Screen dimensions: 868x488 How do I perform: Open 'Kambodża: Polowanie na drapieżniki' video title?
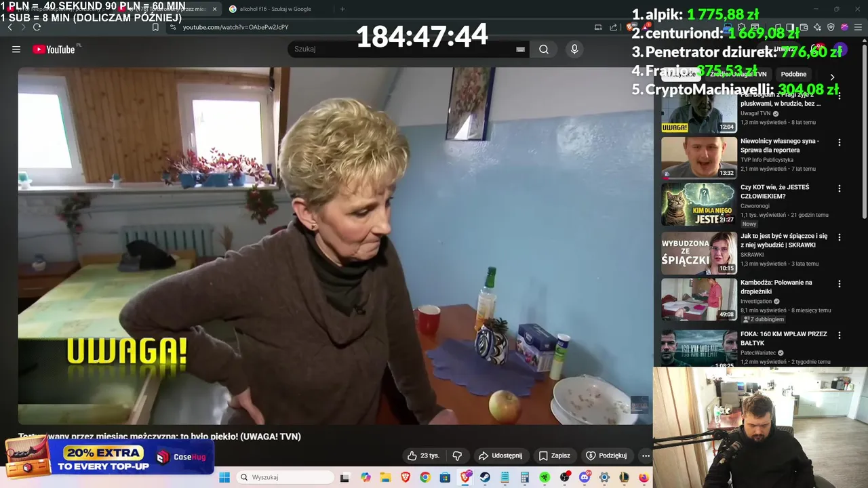click(776, 287)
